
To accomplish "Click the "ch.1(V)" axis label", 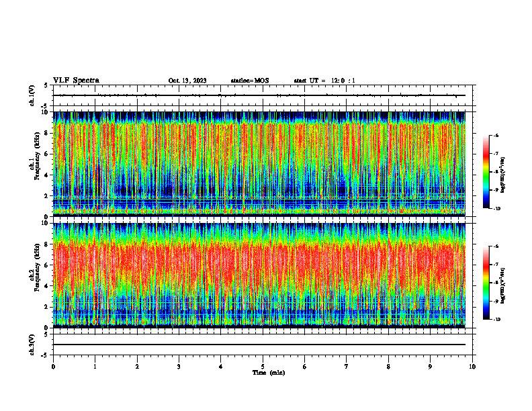I will (32, 95).
